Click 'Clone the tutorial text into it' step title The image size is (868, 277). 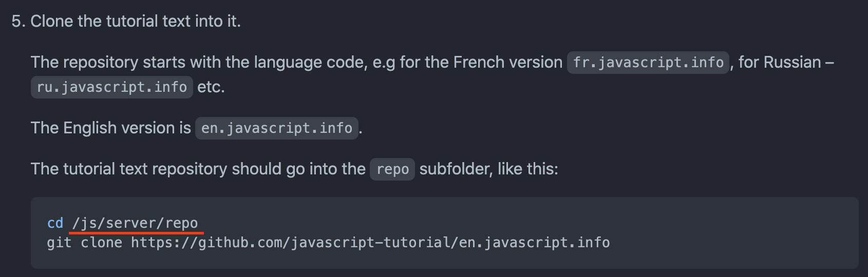[x=136, y=21]
